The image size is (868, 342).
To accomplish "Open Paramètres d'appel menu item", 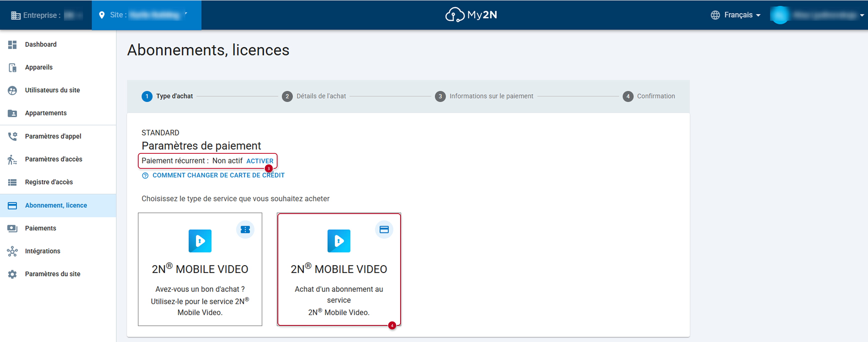I will coord(58,136).
